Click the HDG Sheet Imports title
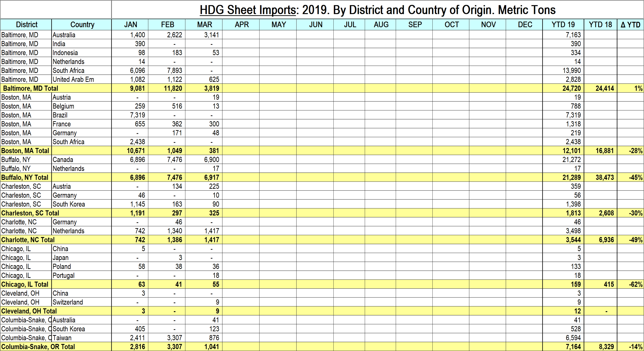Screen dimensions: 644x351 tap(377, 10)
